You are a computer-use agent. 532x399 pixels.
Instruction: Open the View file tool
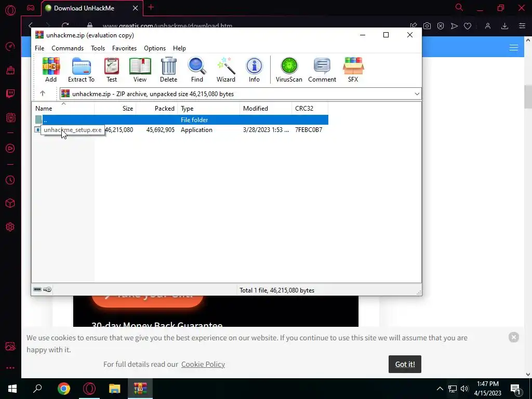[140, 70]
